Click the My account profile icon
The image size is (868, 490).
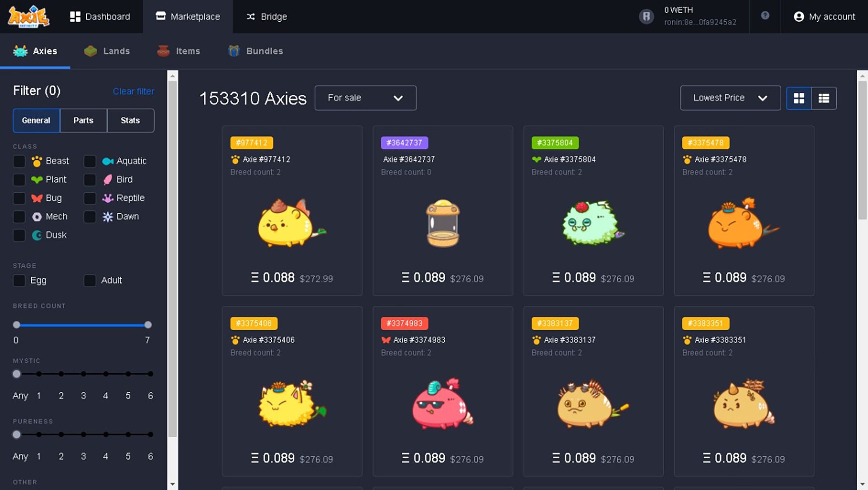pos(799,17)
